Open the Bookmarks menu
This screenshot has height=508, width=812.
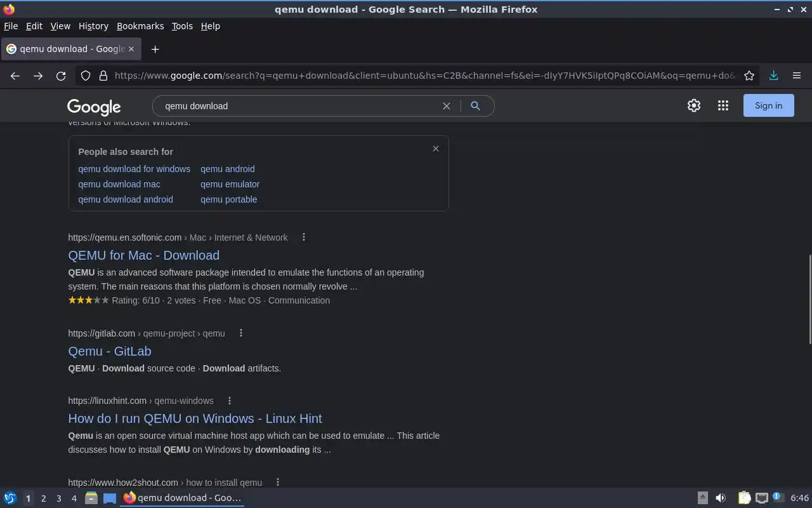point(140,26)
